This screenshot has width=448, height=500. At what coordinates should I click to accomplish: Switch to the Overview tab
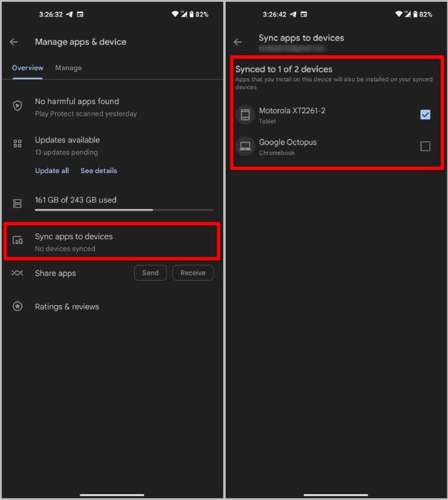tap(27, 68)
